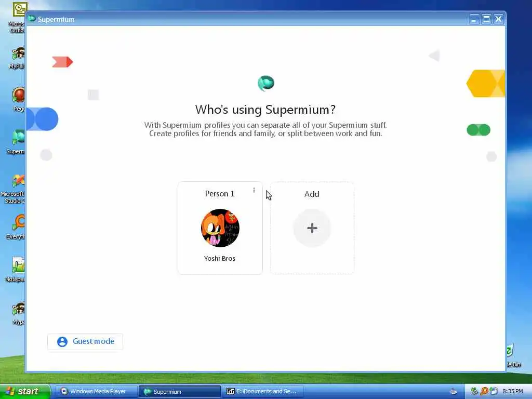Click the plus icon to add a profile
Image resolution: width=532 pixels, height=399 pixels.
tap(312, 228)
